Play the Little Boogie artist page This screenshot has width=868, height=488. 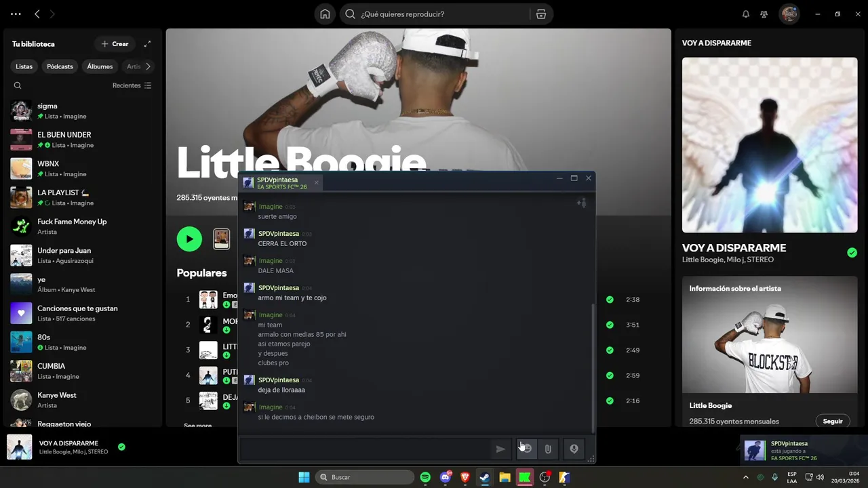tap(189, 239)
